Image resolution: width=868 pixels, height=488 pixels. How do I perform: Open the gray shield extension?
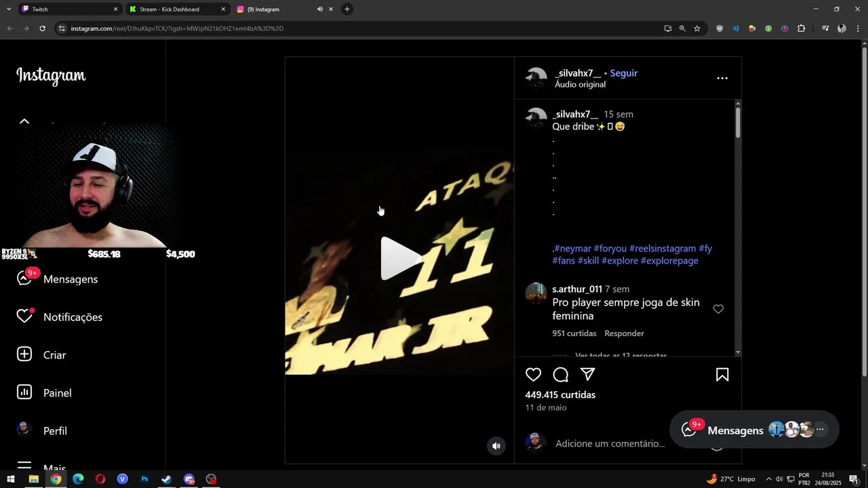pyautogui.click(x=719, y=28)
